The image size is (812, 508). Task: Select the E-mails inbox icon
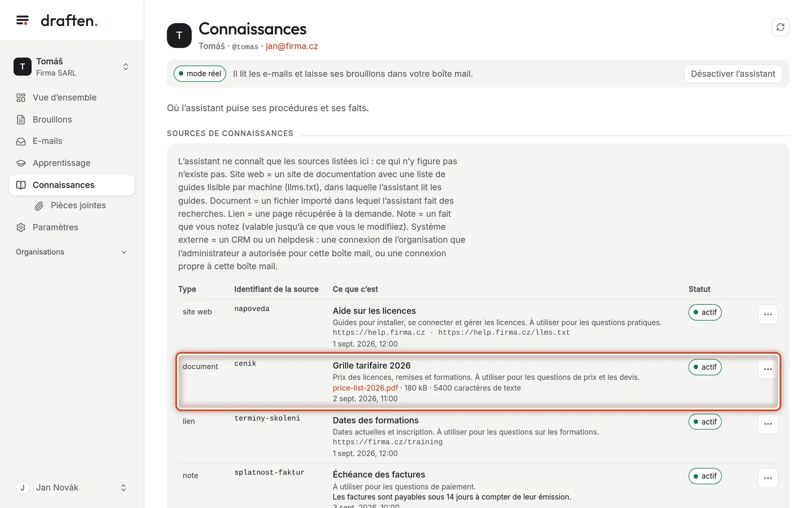tap(21, 141)
